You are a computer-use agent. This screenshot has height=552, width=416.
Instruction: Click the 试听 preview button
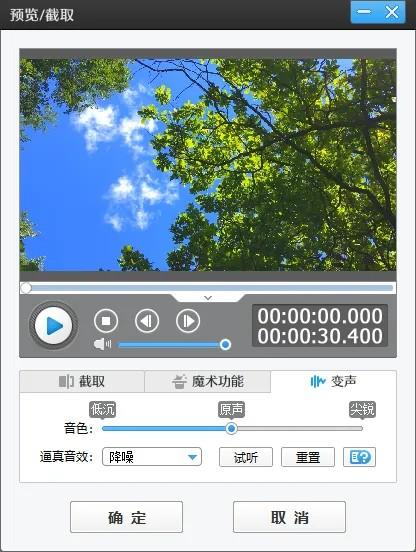pos(246,457)
